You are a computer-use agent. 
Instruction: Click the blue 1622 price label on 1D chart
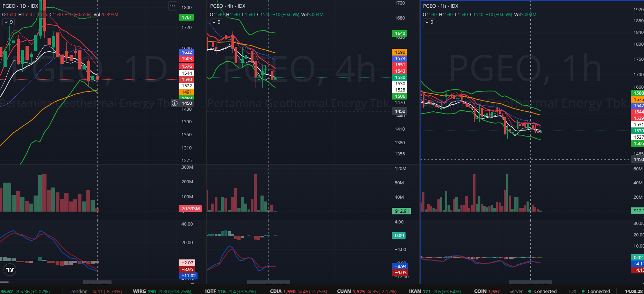tap(187, 52)
